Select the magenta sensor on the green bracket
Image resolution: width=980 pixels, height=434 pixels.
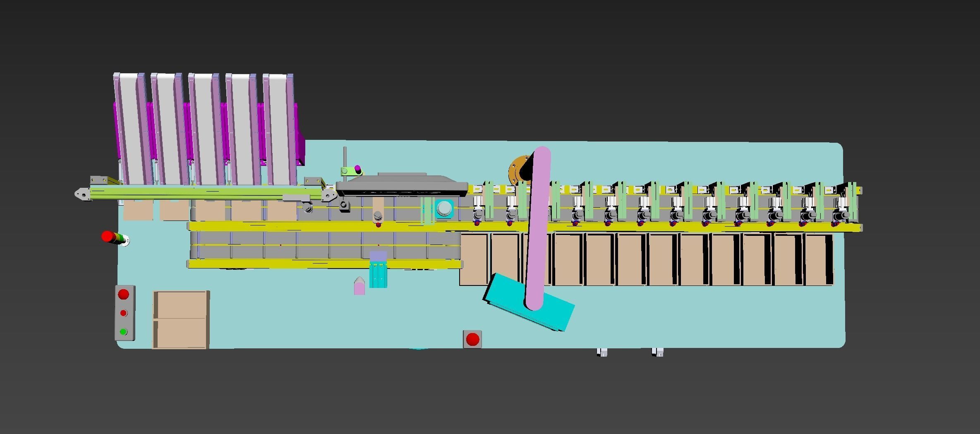point(357,168)
